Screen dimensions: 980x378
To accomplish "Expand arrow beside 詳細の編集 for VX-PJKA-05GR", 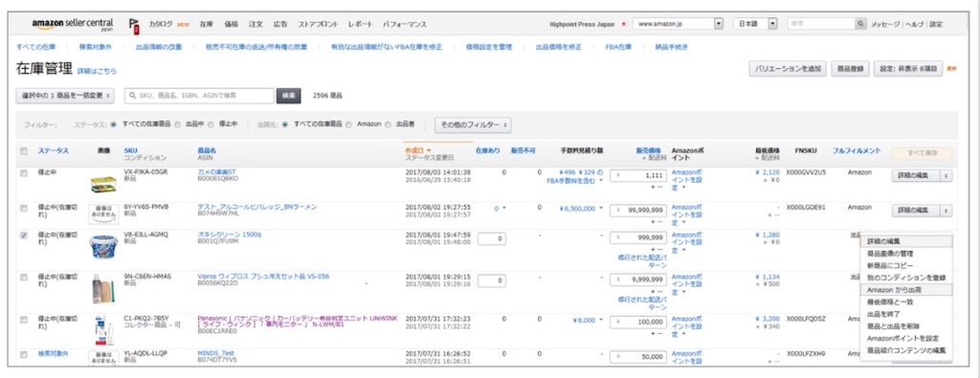I will (x=947, y=176).
